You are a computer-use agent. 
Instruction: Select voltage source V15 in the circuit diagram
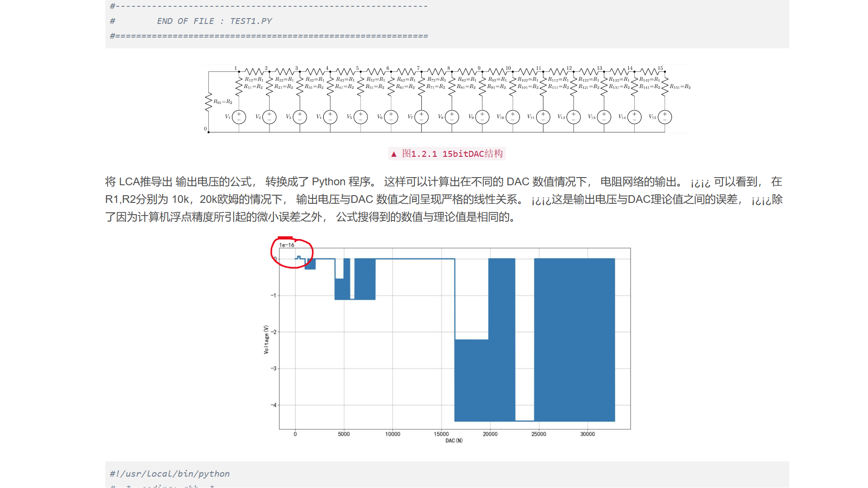[665, 117]
